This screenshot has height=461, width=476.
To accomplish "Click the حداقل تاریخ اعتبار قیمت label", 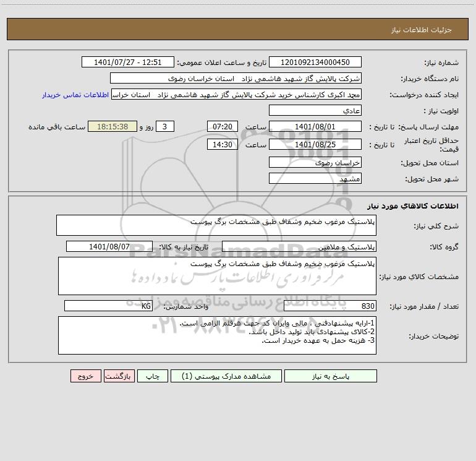I will coord(431,145).
